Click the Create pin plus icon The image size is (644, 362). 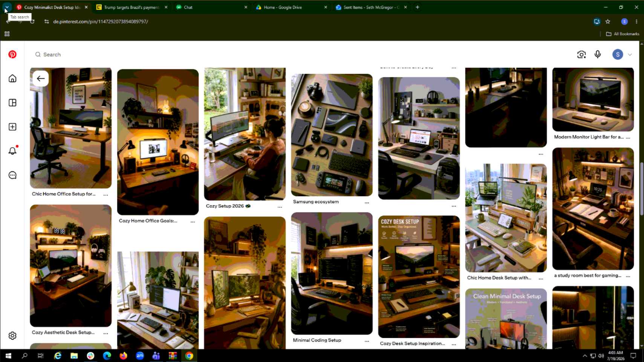click(12, 127)
